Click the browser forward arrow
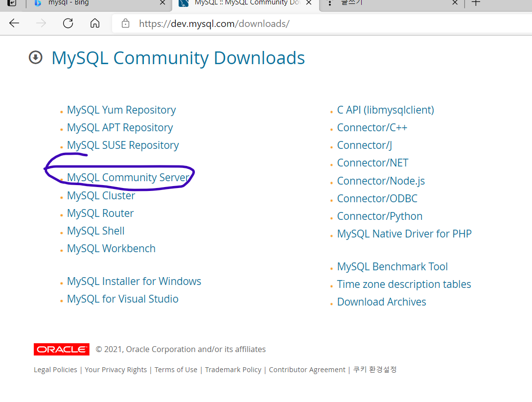 (41, 23)
